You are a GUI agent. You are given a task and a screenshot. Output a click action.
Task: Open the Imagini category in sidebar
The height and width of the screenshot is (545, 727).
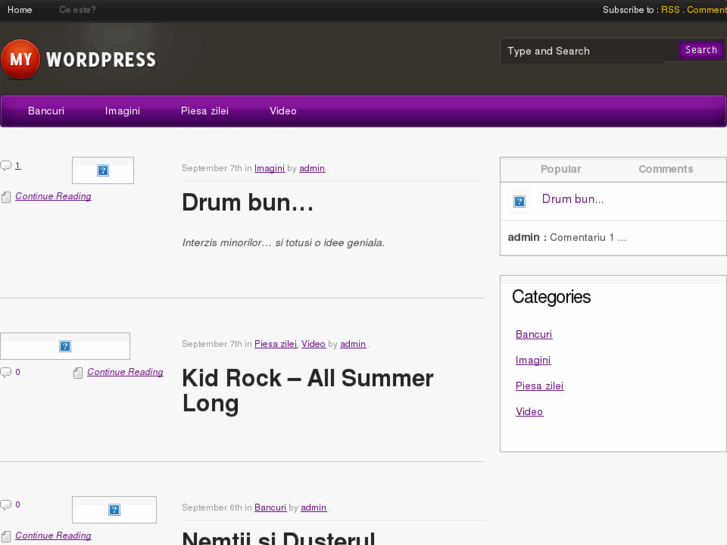pos(533,360)
